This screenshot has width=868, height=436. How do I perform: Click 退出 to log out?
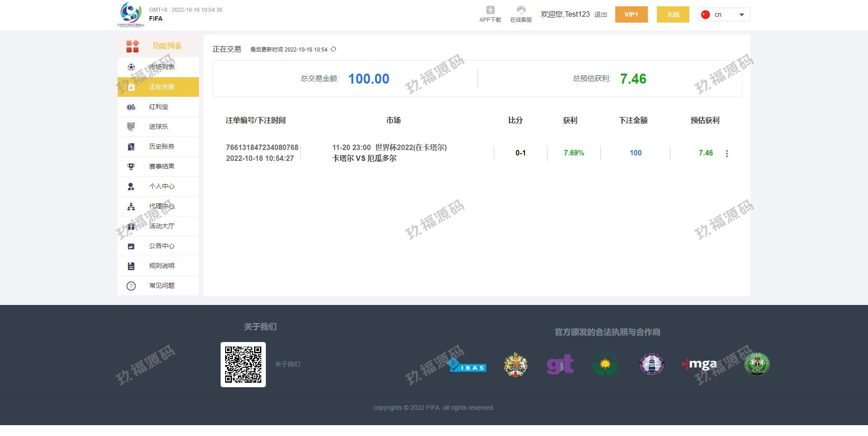click(600, 14)
